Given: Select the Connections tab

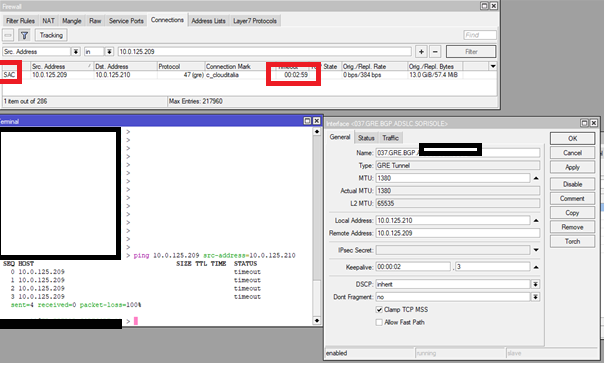Looking at the screenshot, I should tap(167, 20).
